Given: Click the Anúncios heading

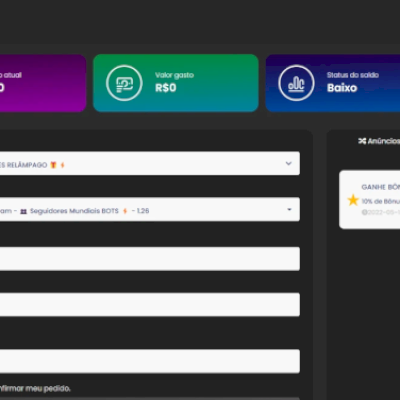Looking at the screenshot, I should coord(384,141).
